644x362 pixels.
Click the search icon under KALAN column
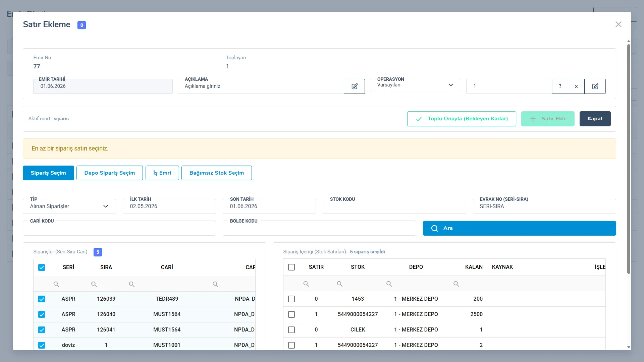(x=456, y=284)
